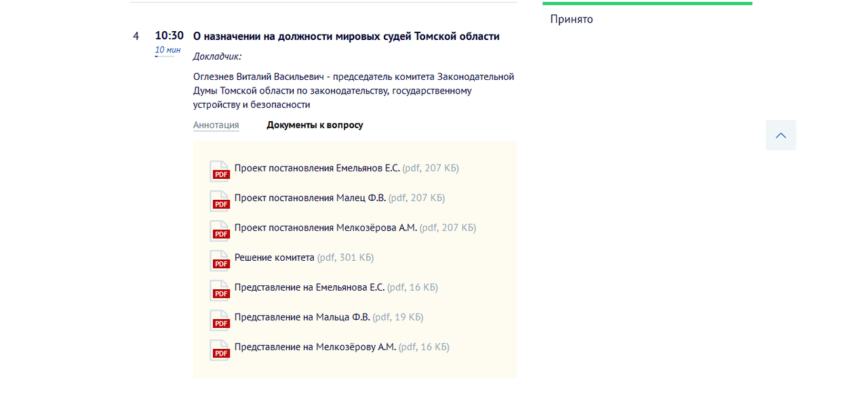The height and width of the screenshot is (399, 868).
Task: Open Проект постановления Мелкозёрова А.М. document
Action: click(325, 228)
